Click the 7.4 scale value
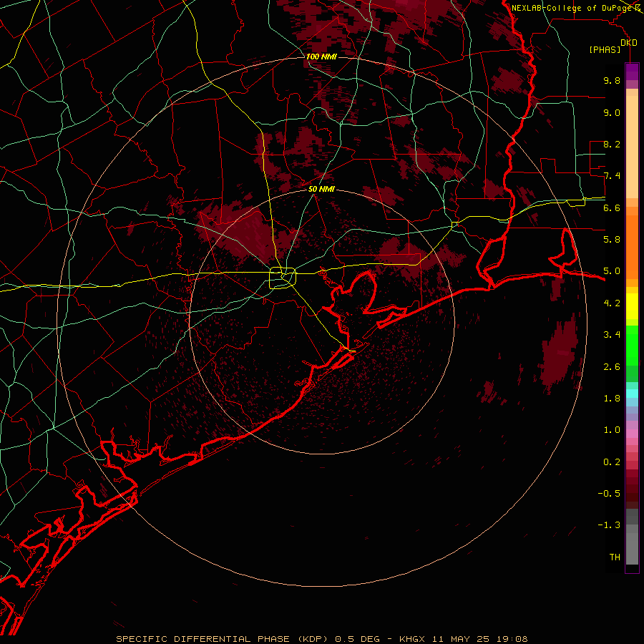 pos(612,176)
